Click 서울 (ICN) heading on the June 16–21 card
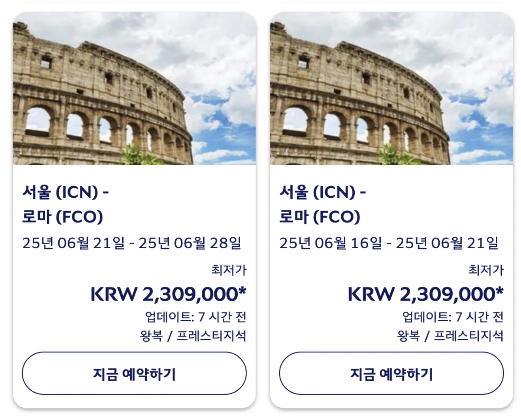The height and width of the screenshot is (420, 521). (x=323, y=192)
